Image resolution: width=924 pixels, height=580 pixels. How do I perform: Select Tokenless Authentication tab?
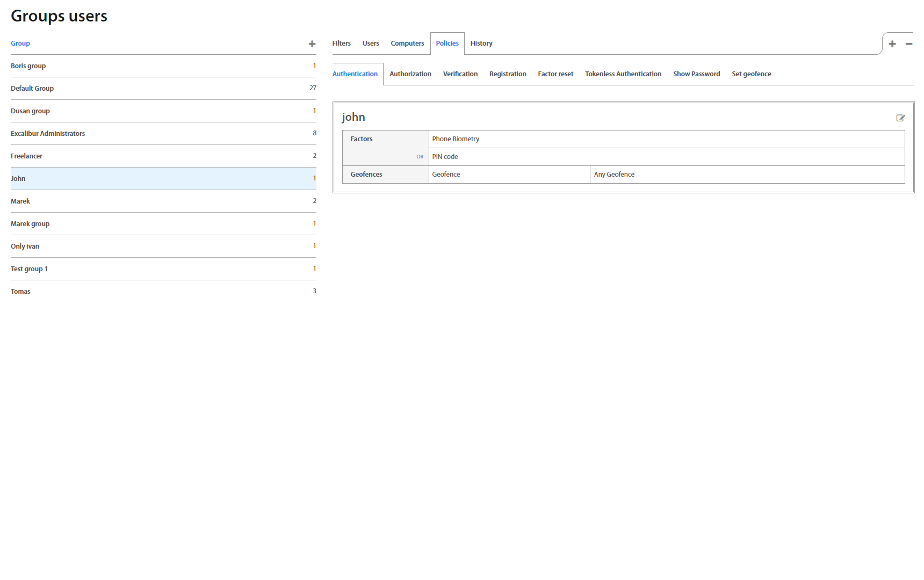(x=623, y=74)
